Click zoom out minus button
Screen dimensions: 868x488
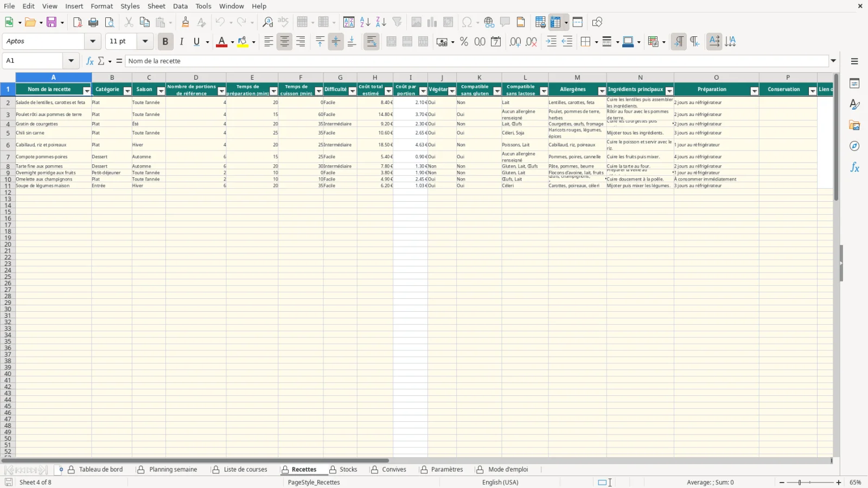coord(782,483)
